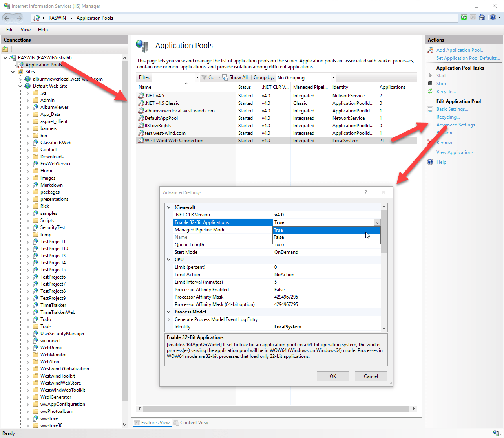Click the Connections toolbar connect icon
The image size is (504, 438).
[x=5, y=49]
